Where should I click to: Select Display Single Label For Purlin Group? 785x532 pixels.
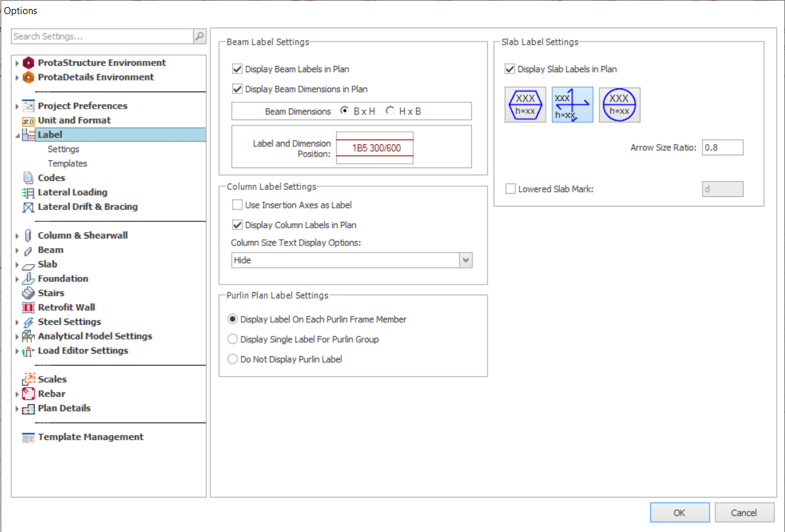pyautogui.click(x=233, y=340)
